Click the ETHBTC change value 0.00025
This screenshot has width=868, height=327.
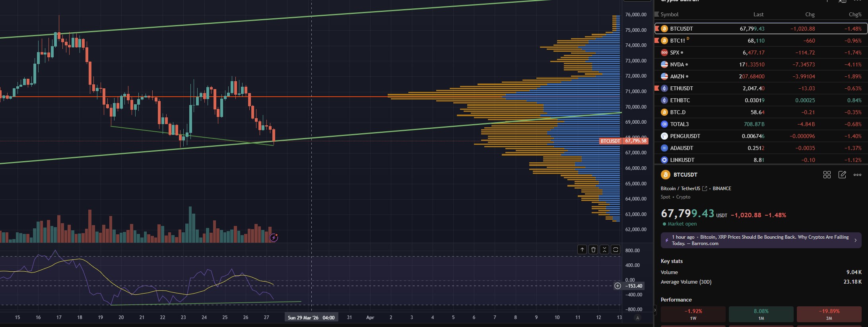click(805, 100)
